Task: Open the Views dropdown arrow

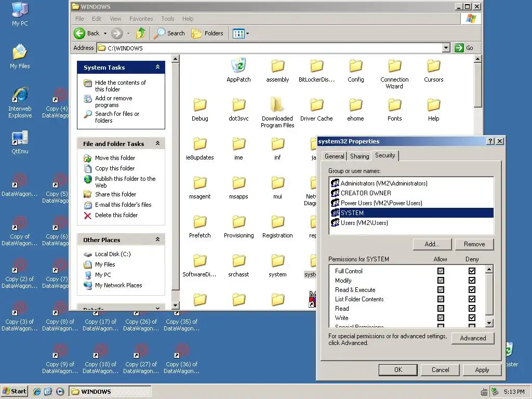Action: click(247, 34)
